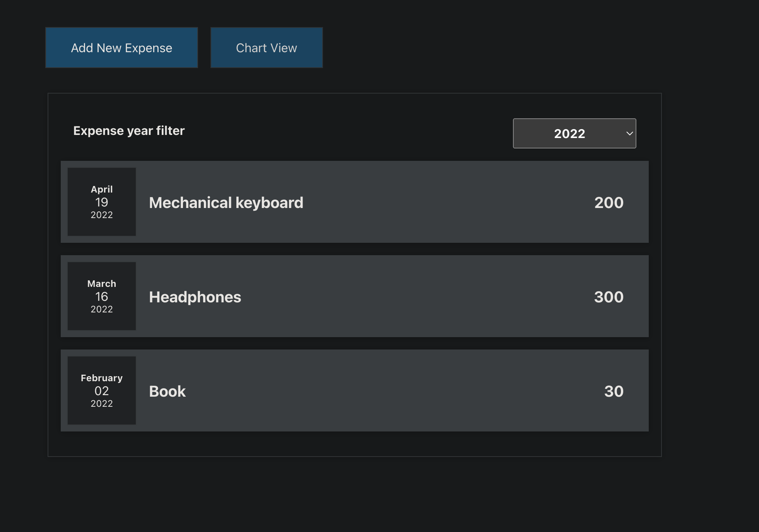Image resolution: width=759 pixels, height=532 pixels.
Task: Click the Headphones title text
Action: coord(195,297)
